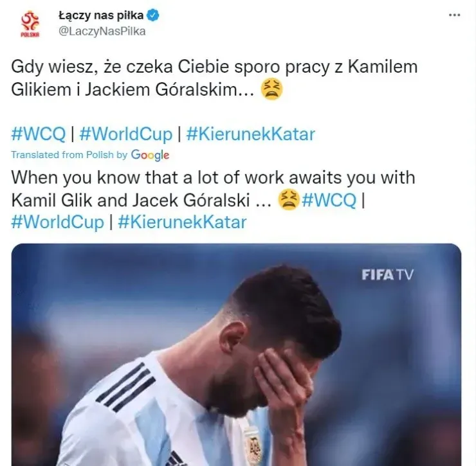
Task: Click the translated English tweet text
Action: (x=213, y=189)
